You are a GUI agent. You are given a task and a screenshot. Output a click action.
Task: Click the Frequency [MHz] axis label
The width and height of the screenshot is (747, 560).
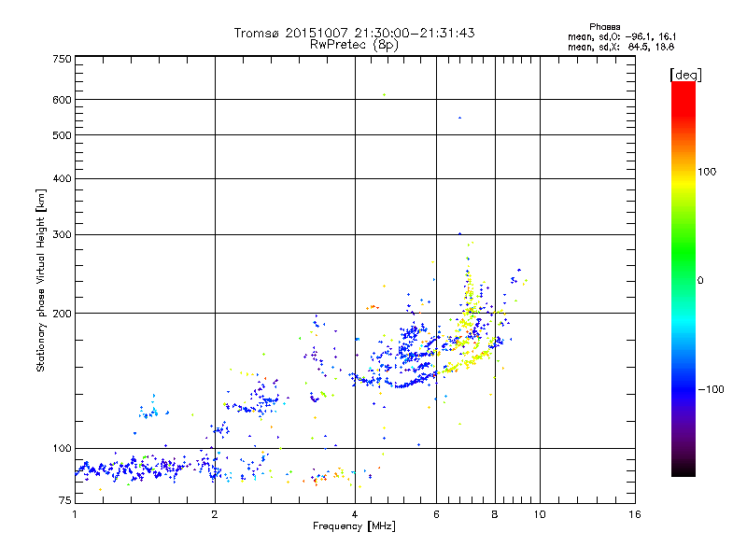click(354, 527)
